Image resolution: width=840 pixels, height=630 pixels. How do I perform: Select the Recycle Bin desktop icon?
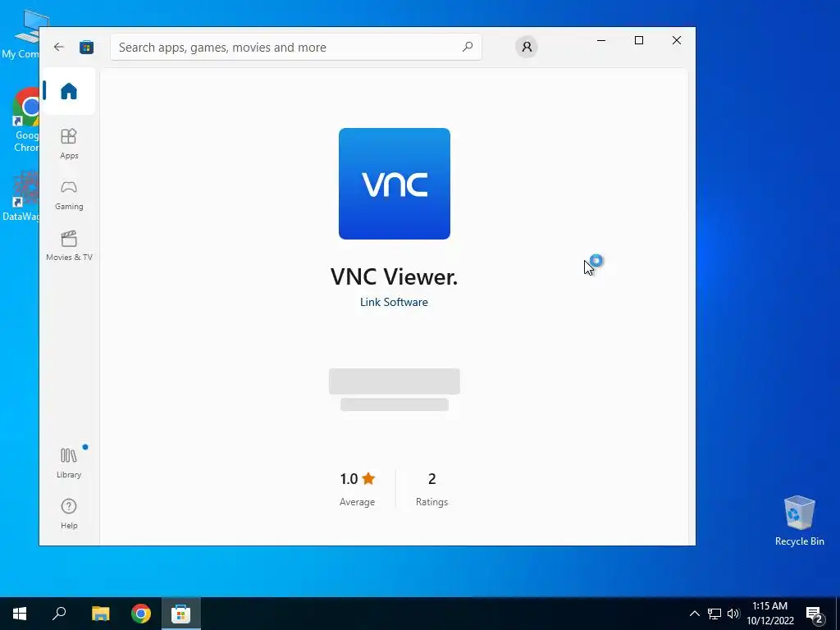pyautogui.click(x=799, y=521)
